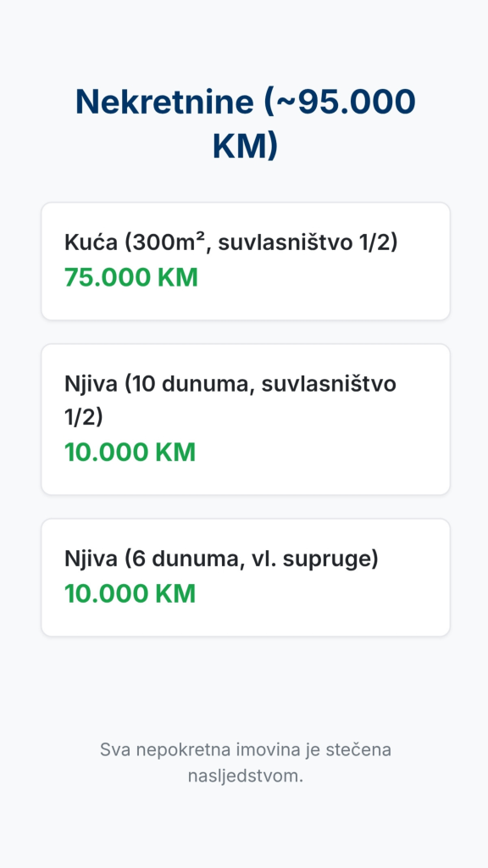Click the Njiva (6 dunuma, vl. supruge) title
The width and height of the screenshot is (488, 868).
point(221,559)
